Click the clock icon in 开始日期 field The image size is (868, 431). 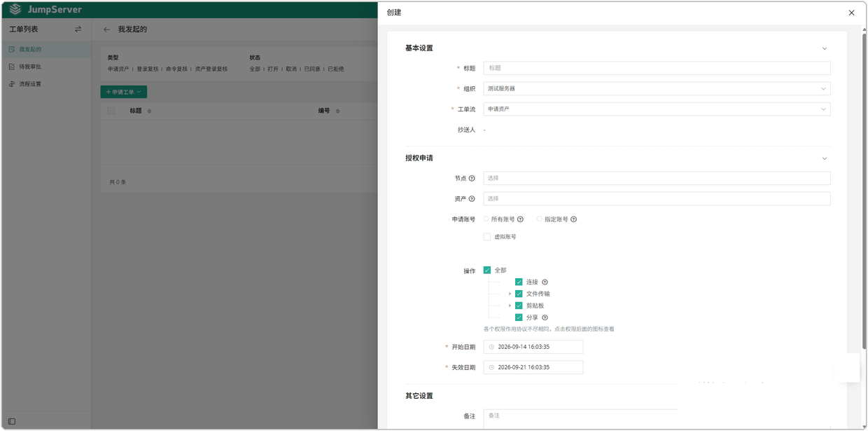pos(491,347)
